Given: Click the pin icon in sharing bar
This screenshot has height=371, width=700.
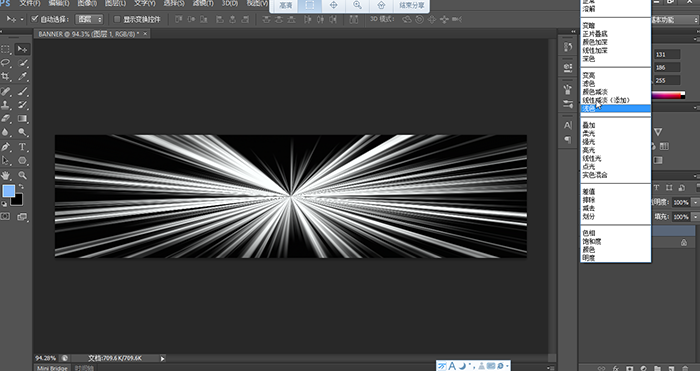Looking at the screenshot, I should click(381, 5).
